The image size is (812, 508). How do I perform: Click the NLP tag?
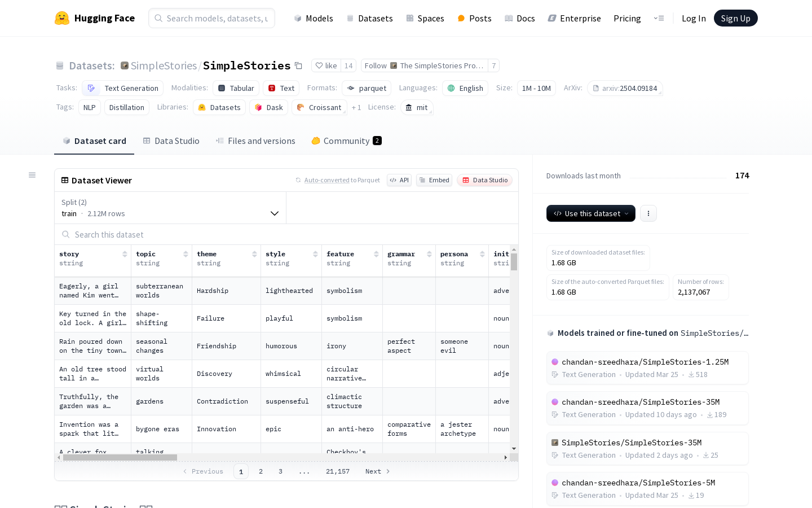click(x=89, y=107)
